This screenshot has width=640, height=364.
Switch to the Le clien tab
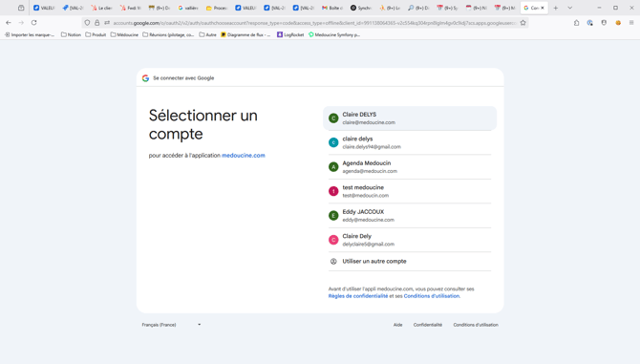[101, 8]
